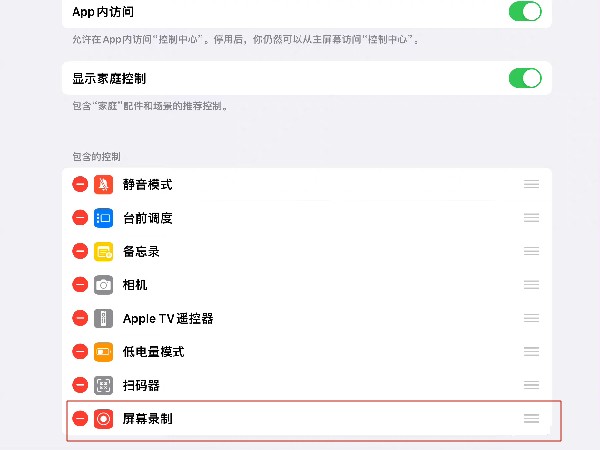Select the Apple TV遥控器 label
Viewport: 600px width, 450px height.
click(168, 318)
